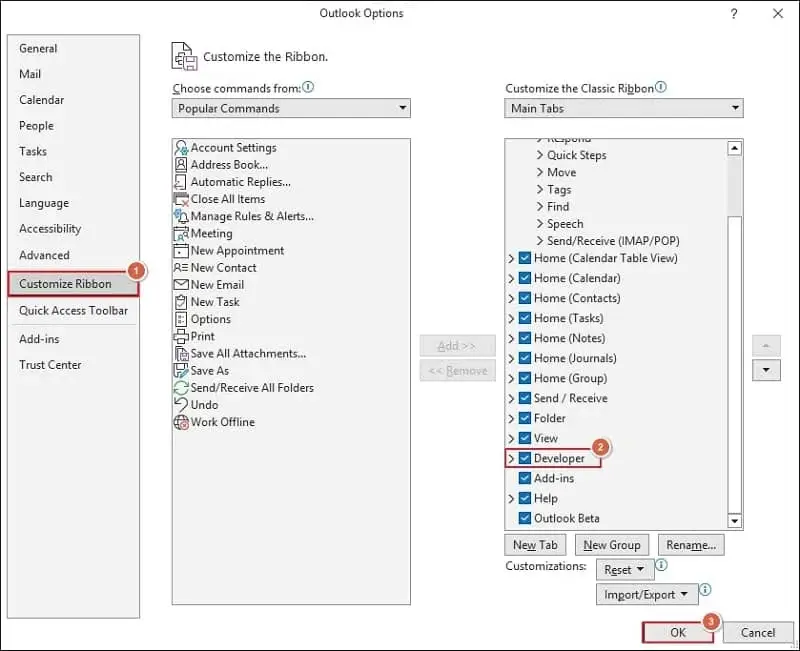Open the Trust Center category
The width and height of the screenshot is (800, 651).
(48, 365)
